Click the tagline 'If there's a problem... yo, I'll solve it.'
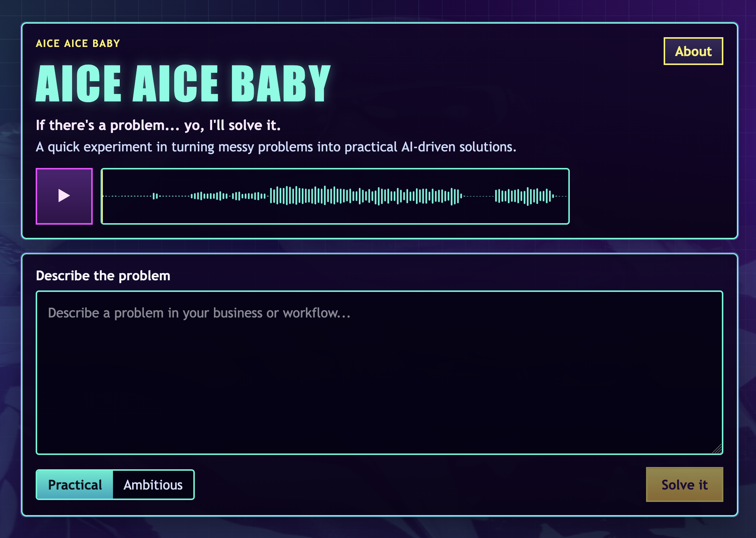The height and width of the screenshot is (538, 756). coord(158,125)
